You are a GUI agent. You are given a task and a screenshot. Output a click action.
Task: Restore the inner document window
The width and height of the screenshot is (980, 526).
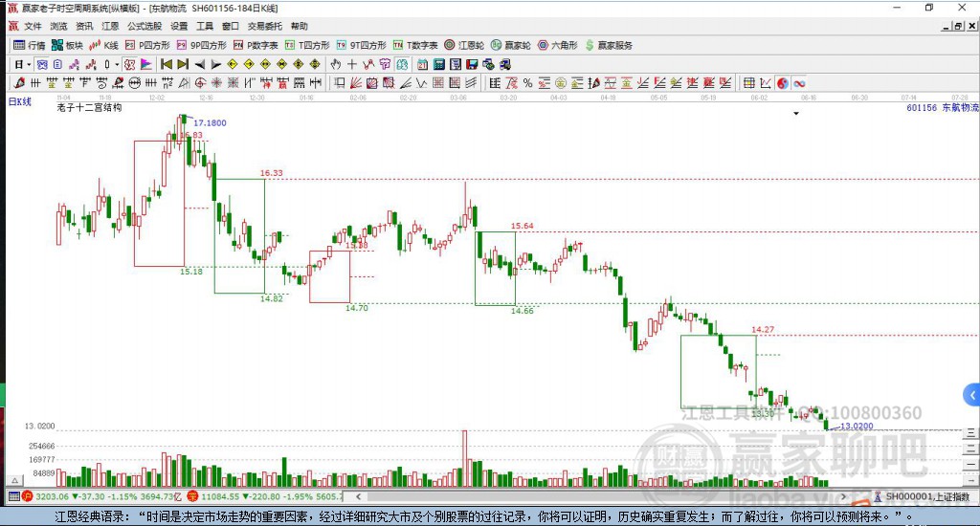click(958, 26)
